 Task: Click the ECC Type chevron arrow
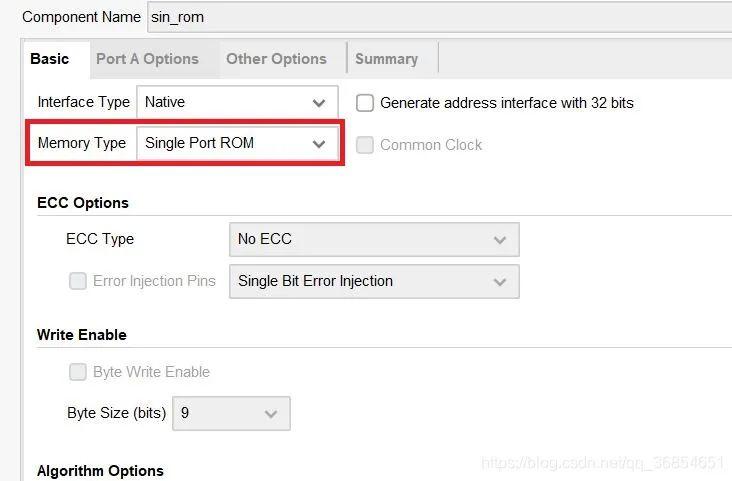coord(500,240)
